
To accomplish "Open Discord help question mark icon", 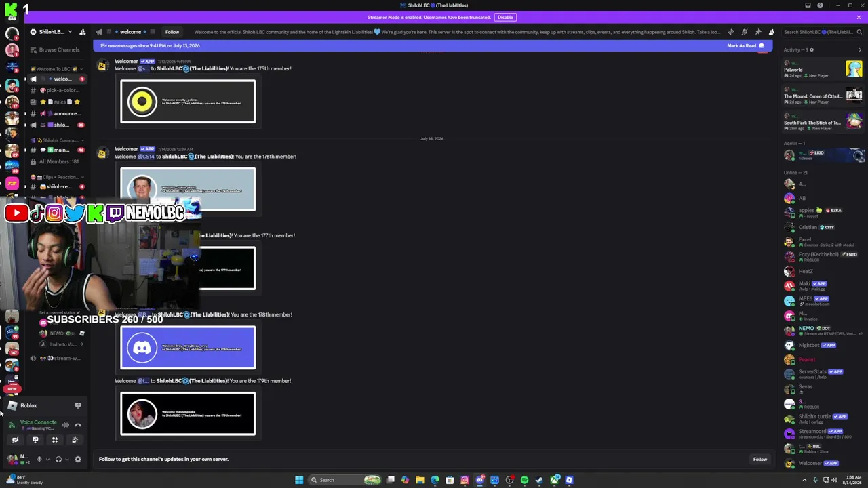I will point(820,5).
